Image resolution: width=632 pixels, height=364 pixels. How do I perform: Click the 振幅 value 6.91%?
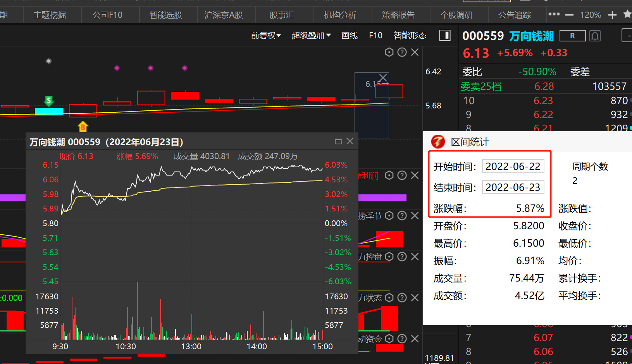click(530, 261)
